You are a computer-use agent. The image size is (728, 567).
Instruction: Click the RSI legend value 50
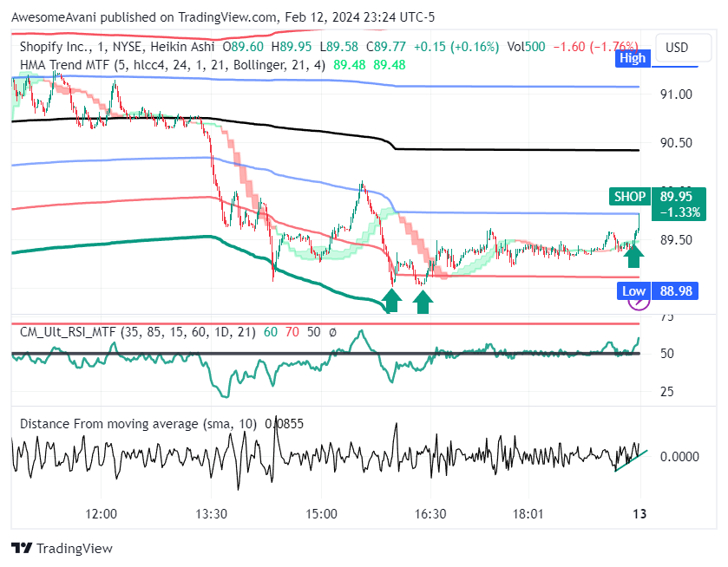pos(314,332)
